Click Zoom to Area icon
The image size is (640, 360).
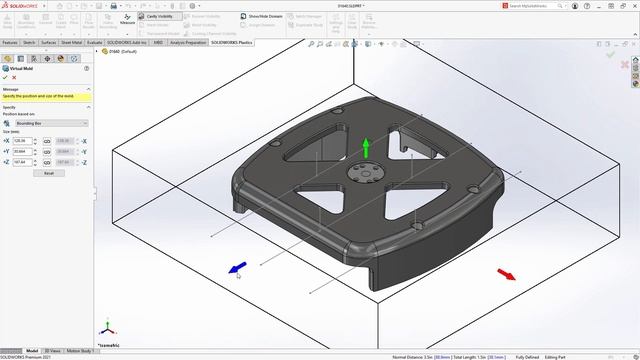320,44
